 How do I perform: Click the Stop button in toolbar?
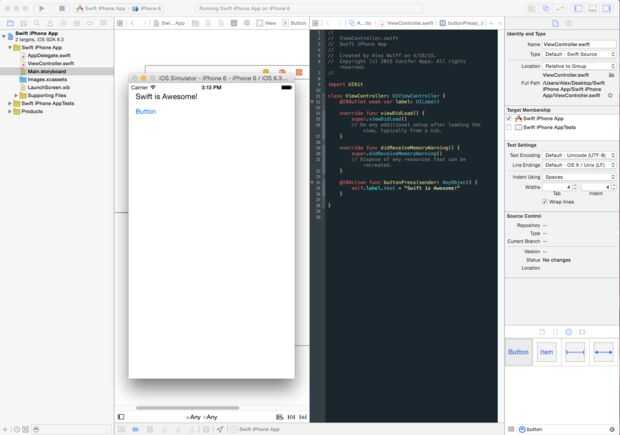(x=62, y=8)
